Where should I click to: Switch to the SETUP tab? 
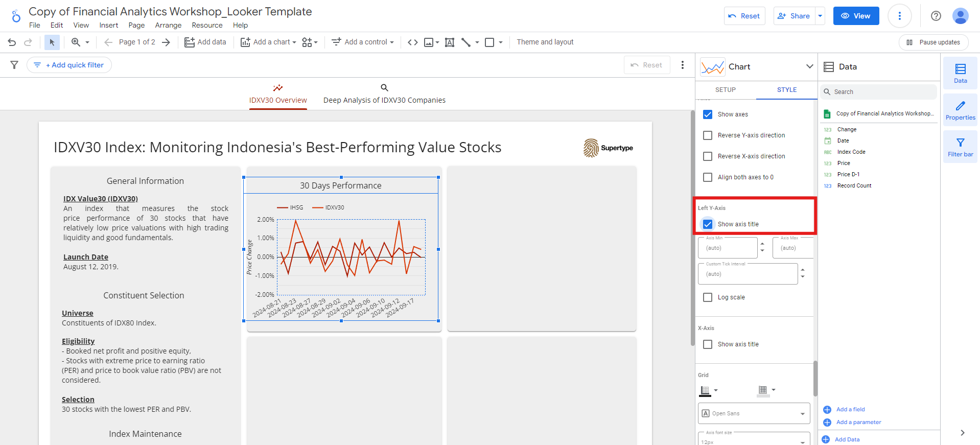[725, 90]
